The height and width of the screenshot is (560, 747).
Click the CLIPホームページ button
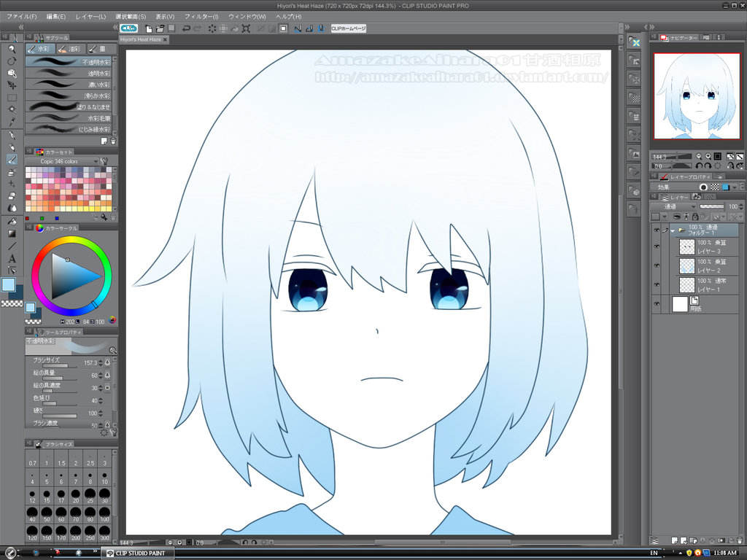[x=349, y=28]
